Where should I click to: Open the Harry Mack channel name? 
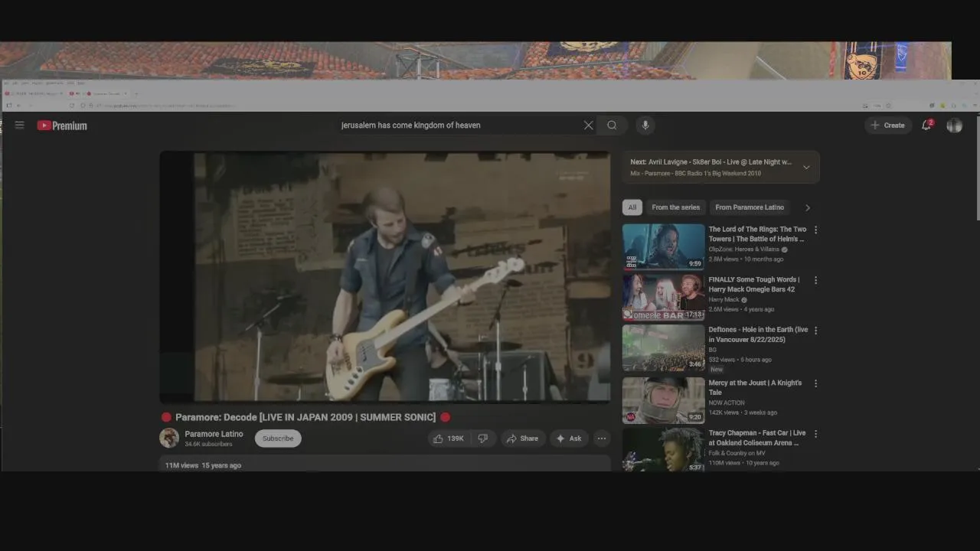pos(724,300)
